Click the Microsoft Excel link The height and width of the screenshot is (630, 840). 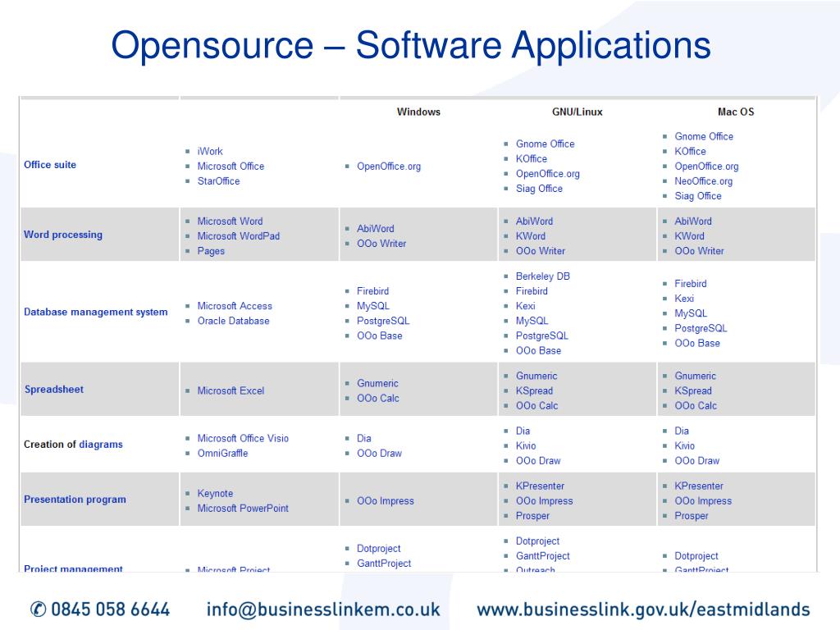tap(231, 391)
